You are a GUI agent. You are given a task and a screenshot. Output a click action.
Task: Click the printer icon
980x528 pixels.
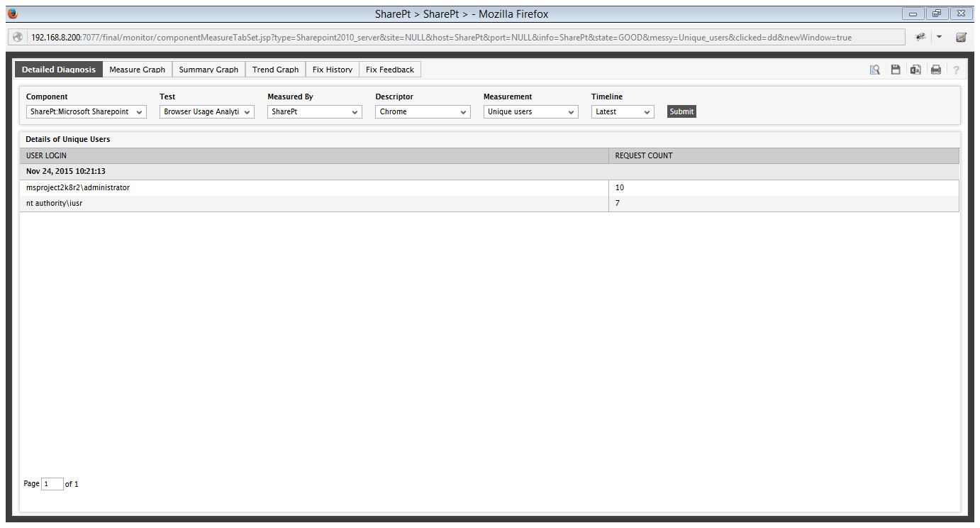click(x=936, y=70)
